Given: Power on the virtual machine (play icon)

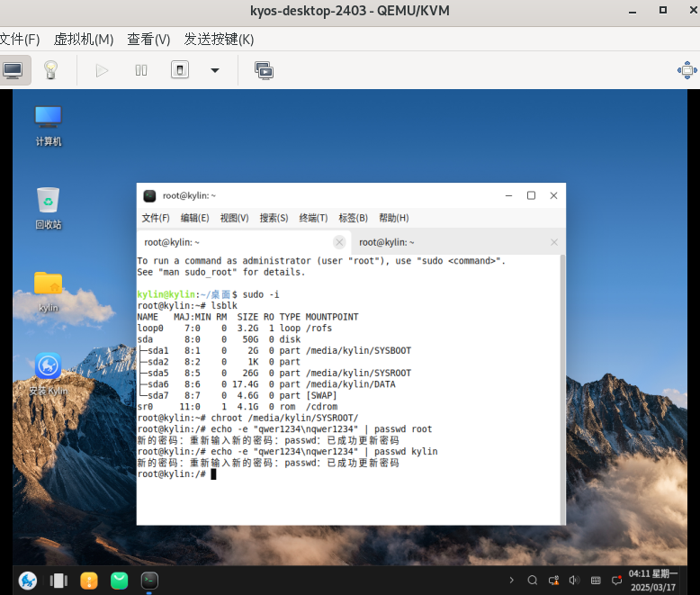Looking at the screenshot, I should point(102,70).
